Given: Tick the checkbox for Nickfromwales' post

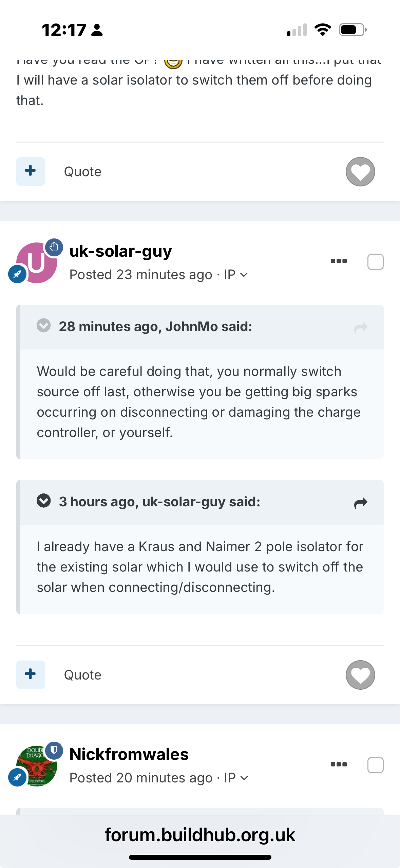Looking at the screenshot, I should (x=375, y=765).
